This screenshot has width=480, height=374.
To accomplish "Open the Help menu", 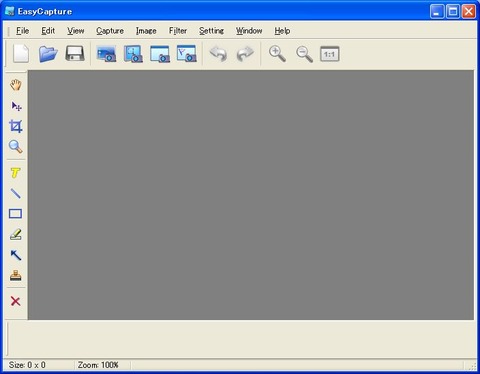I will click(x=282, y=31).
